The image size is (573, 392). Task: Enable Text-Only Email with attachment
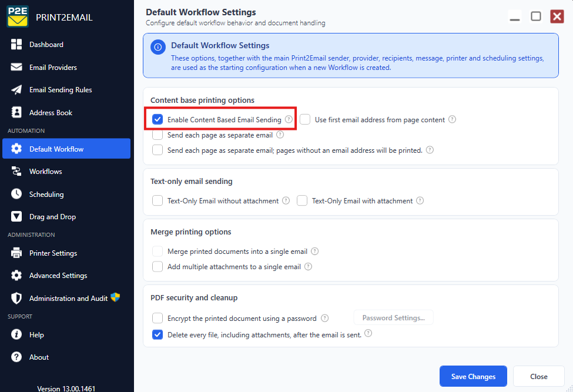tap(302, 200)
